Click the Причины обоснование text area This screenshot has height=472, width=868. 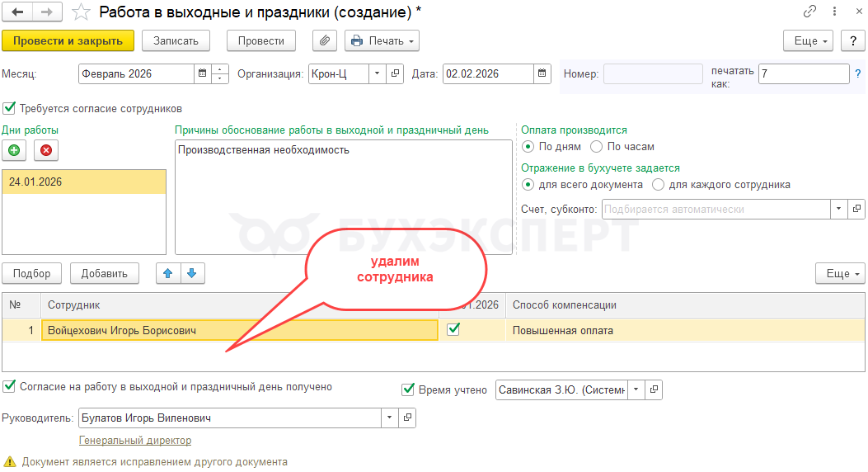coord(343,196)
